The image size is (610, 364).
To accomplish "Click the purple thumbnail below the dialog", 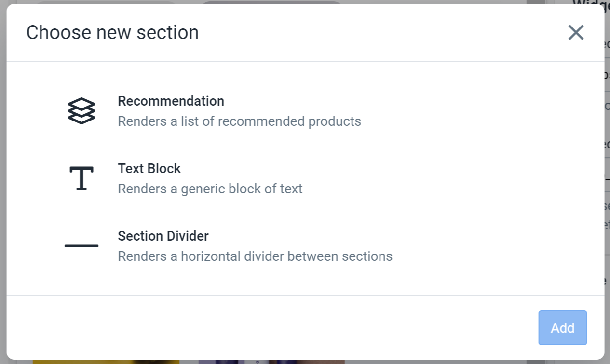I will (x=271, y=362).
